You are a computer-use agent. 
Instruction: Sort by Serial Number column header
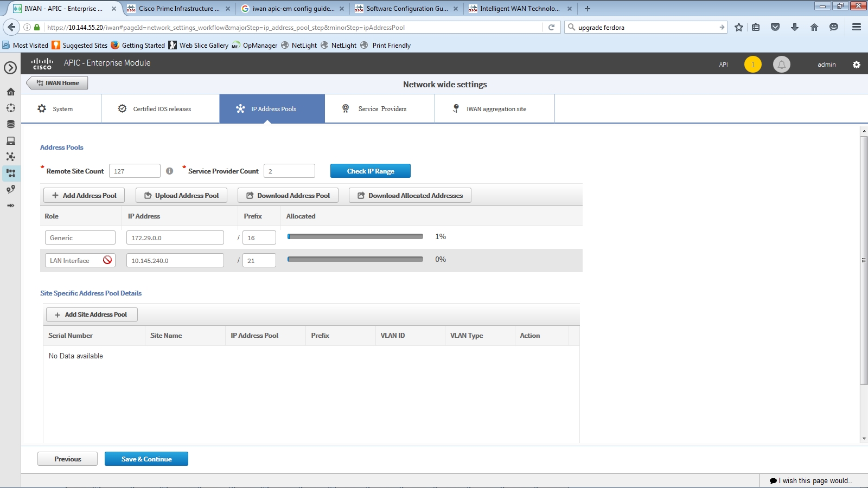pyautogui.click(x=71, y=336)
